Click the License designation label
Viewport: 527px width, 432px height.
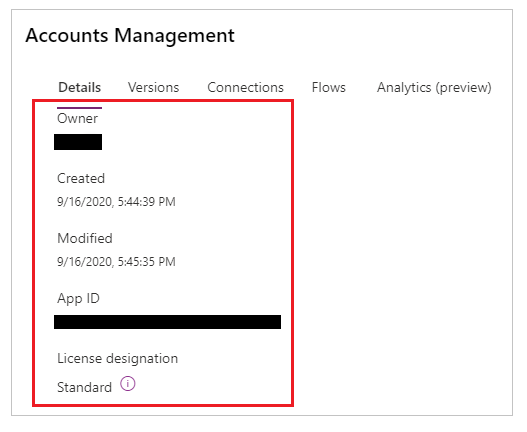click(118, 358)
